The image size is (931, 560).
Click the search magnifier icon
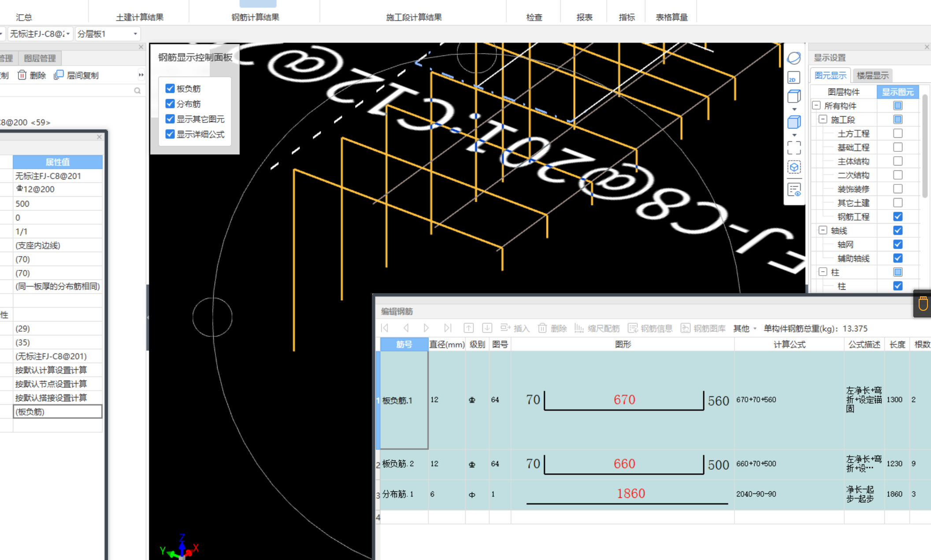(137, 91)
